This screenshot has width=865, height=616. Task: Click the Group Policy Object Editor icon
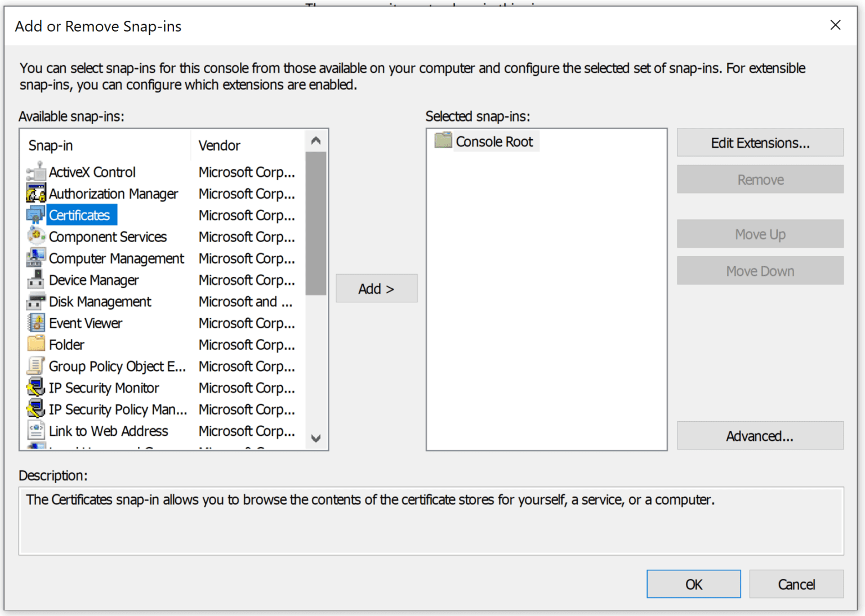tap(36, 366)
